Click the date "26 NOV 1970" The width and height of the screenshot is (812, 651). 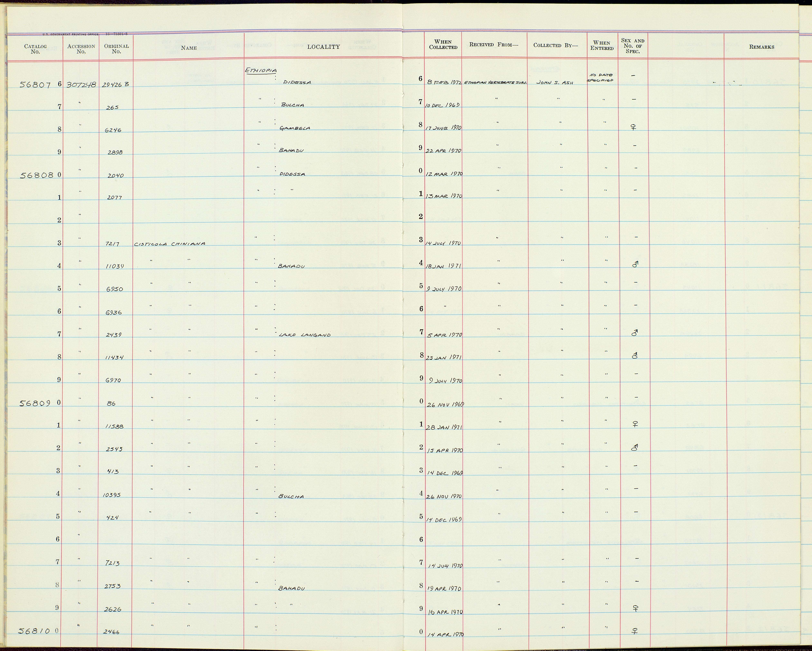point(444,497)
